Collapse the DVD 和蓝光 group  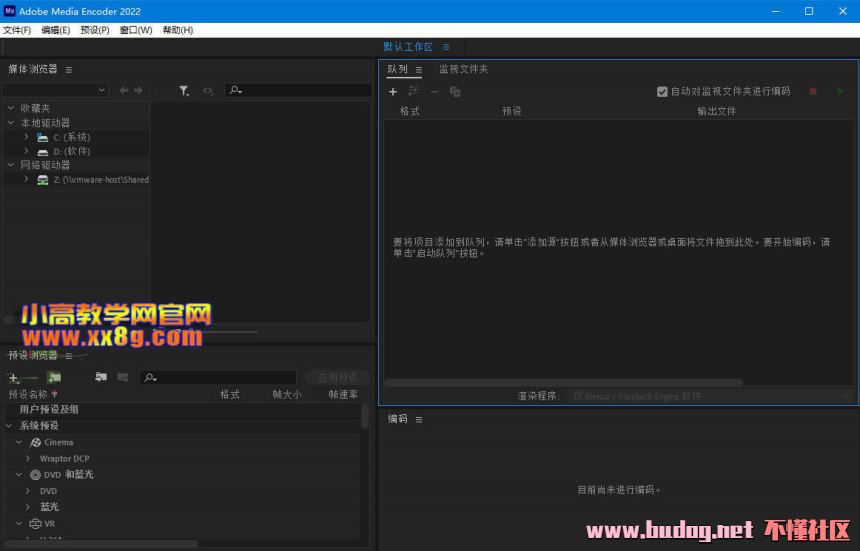(19, 474)
